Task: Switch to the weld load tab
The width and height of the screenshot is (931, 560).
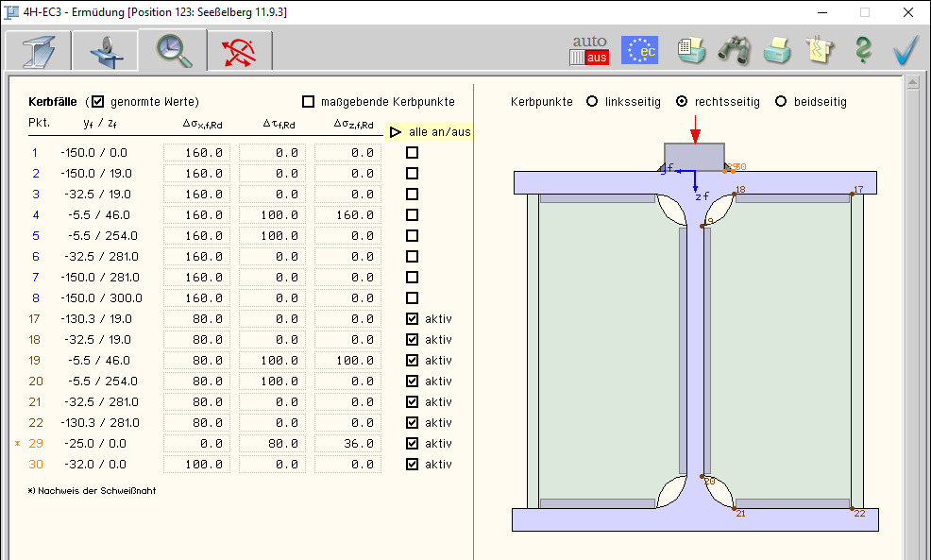Action: pyautogui.click(x=105, y=51)
